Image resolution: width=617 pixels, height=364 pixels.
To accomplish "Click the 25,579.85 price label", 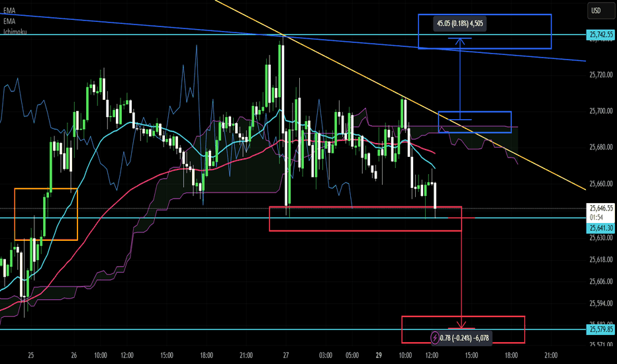I will (600, 330).
